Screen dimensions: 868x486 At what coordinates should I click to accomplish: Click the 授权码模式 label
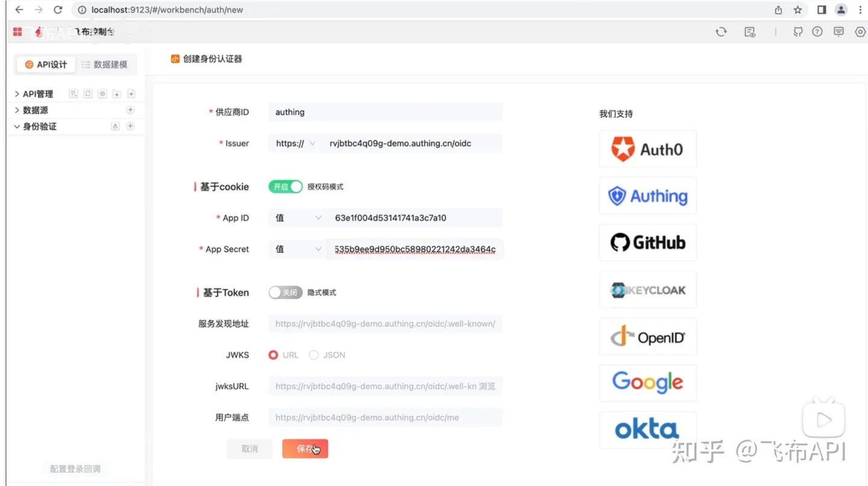click(x=325, y=187)
